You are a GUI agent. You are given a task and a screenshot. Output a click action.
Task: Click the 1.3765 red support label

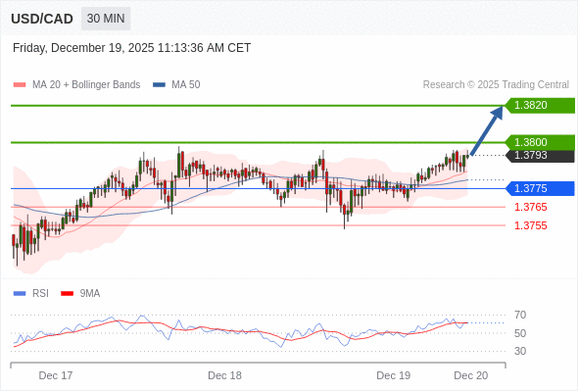point(530,207)
